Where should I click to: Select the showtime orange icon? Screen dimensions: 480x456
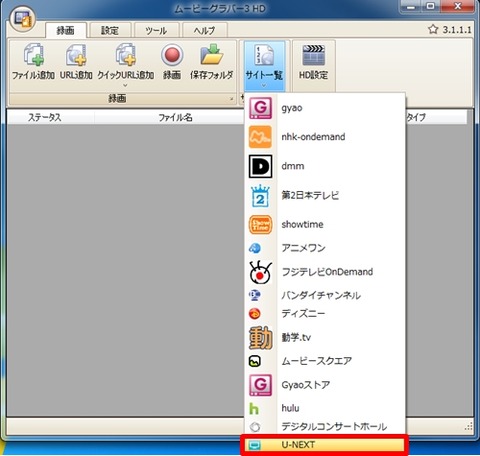[260, 224]
